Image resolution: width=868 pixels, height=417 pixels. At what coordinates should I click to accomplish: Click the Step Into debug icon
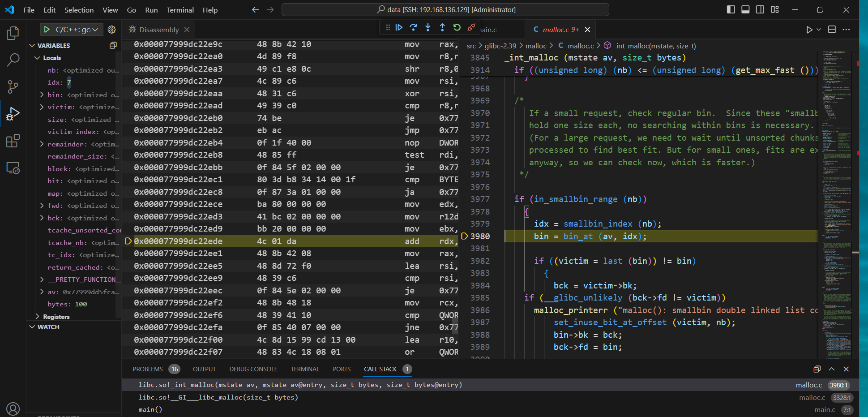(428, 28)
